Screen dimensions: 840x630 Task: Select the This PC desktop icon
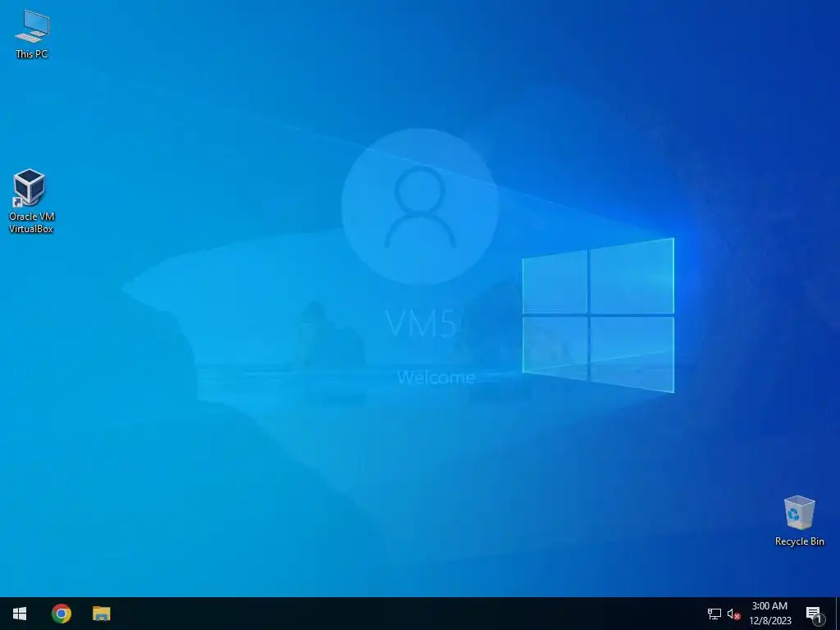tap(32, 34)
